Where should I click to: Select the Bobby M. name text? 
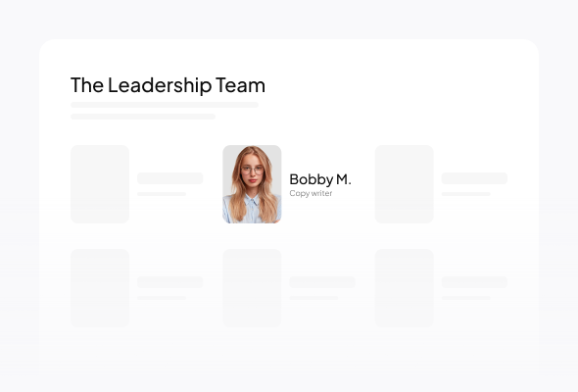pyautogui.click(x=320, y=179)
